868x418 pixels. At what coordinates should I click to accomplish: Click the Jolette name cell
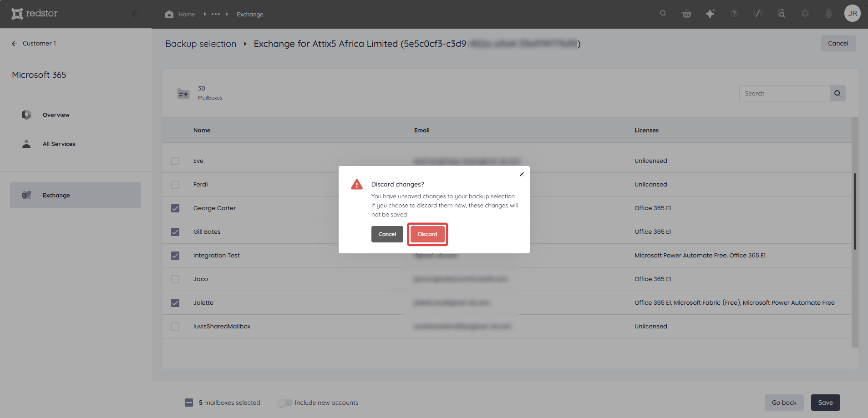pyautogui.click(x=203, y=302)
